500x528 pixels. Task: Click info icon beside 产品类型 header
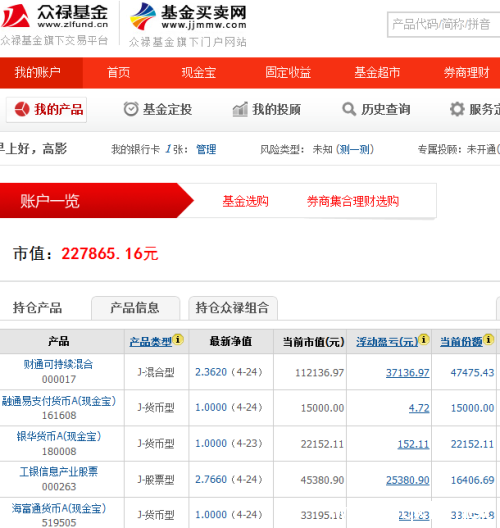point(178,339)
